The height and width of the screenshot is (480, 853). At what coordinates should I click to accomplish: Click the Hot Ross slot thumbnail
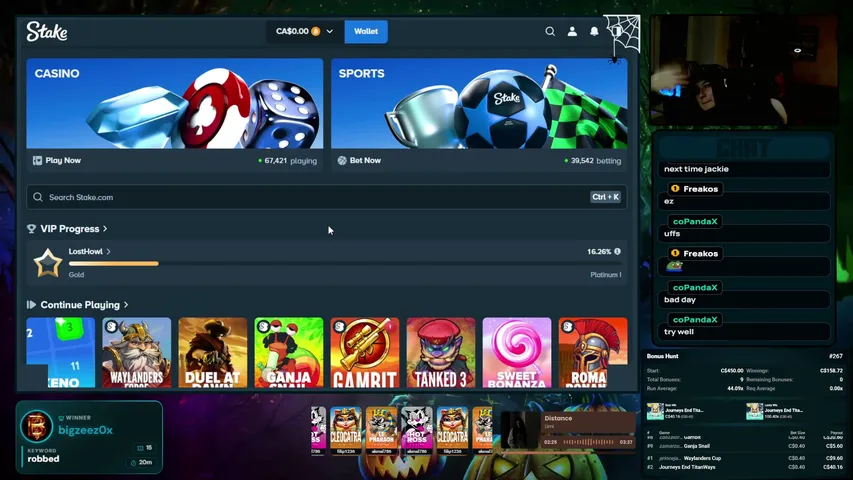(x=417, y=430)
